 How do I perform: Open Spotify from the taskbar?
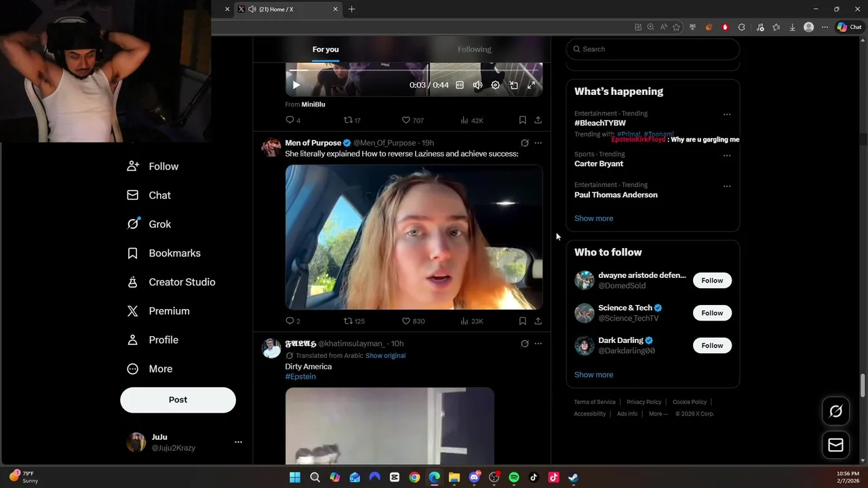point(513,477)
